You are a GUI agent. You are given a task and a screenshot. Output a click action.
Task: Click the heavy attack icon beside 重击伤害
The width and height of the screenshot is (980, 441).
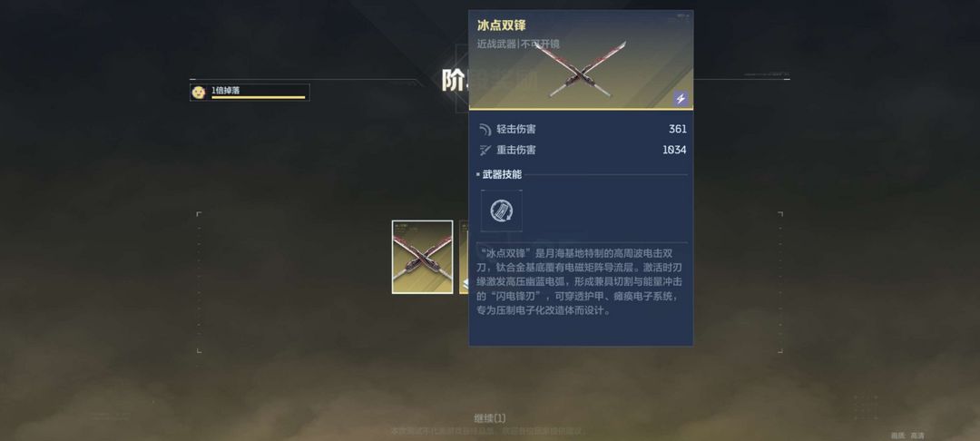[x=485, y=150]
